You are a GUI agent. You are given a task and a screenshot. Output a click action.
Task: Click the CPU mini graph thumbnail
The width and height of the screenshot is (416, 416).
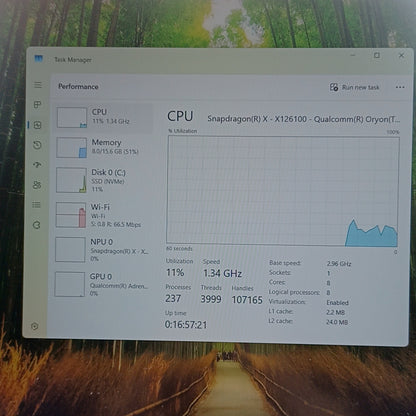click(x=72, y=117)
